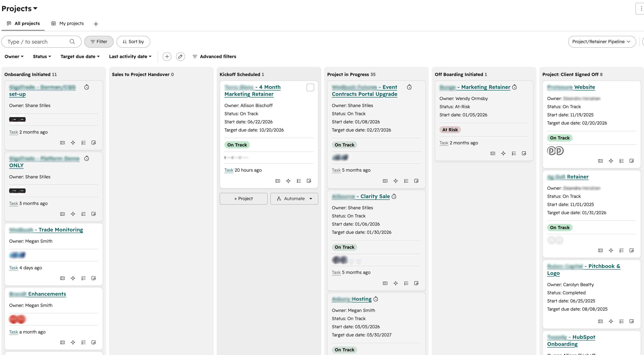Open the task list icon on the set-up card
This screenshot has width=644, height=355.
click(x=84, y=143)
